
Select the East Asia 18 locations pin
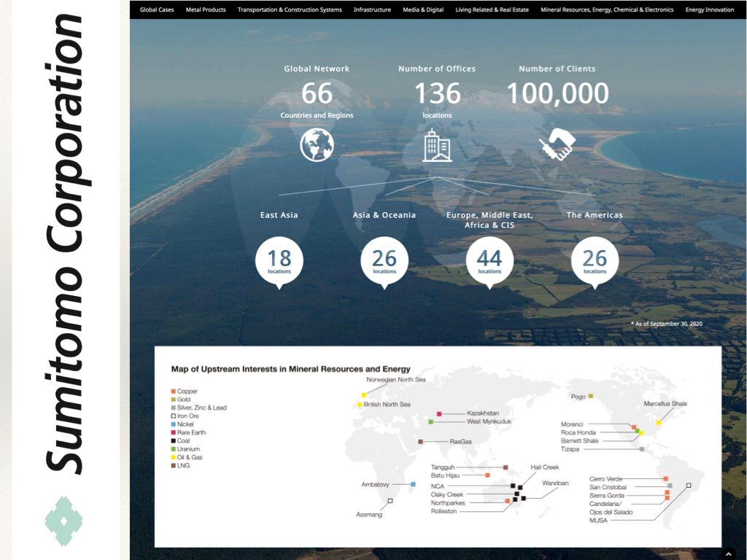[279, 262]
